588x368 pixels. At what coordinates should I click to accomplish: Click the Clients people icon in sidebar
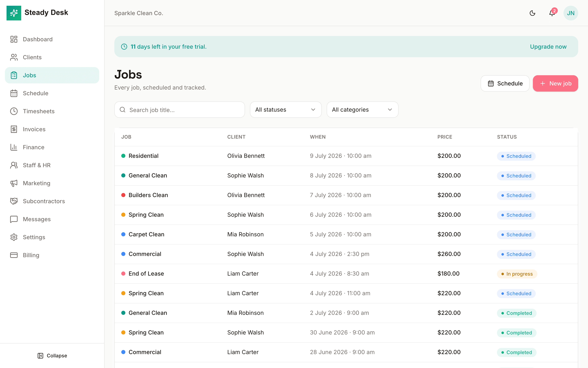(x=14, y=57)
